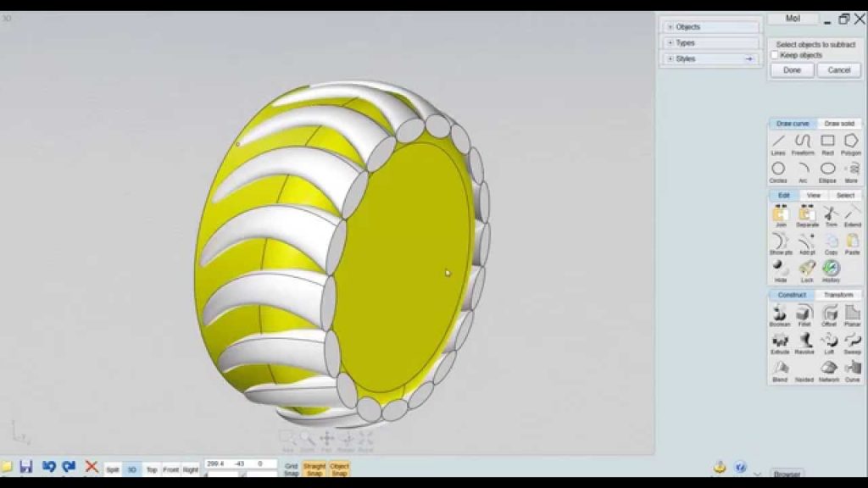Image resolution: width=868 pixels, height=488 pixels.
Task: Select the Freeform curve tool
Action: tap(803, 143)
